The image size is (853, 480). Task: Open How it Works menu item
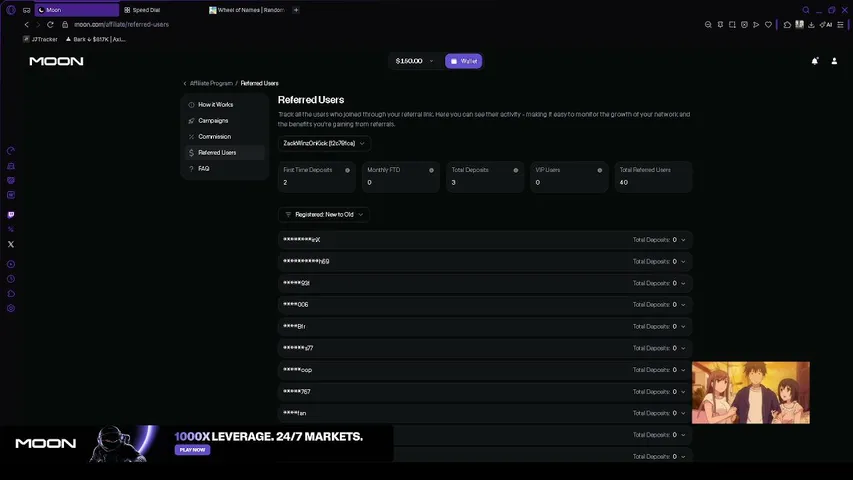point(225,104)
